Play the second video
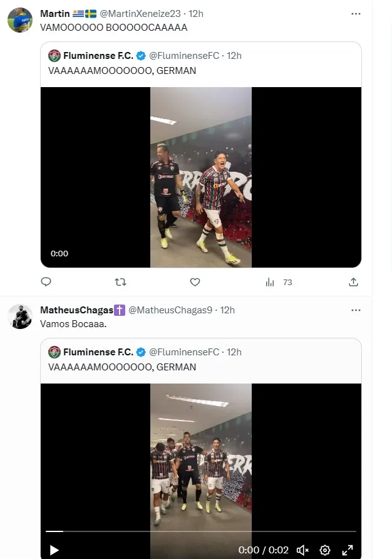 (54, 550)
